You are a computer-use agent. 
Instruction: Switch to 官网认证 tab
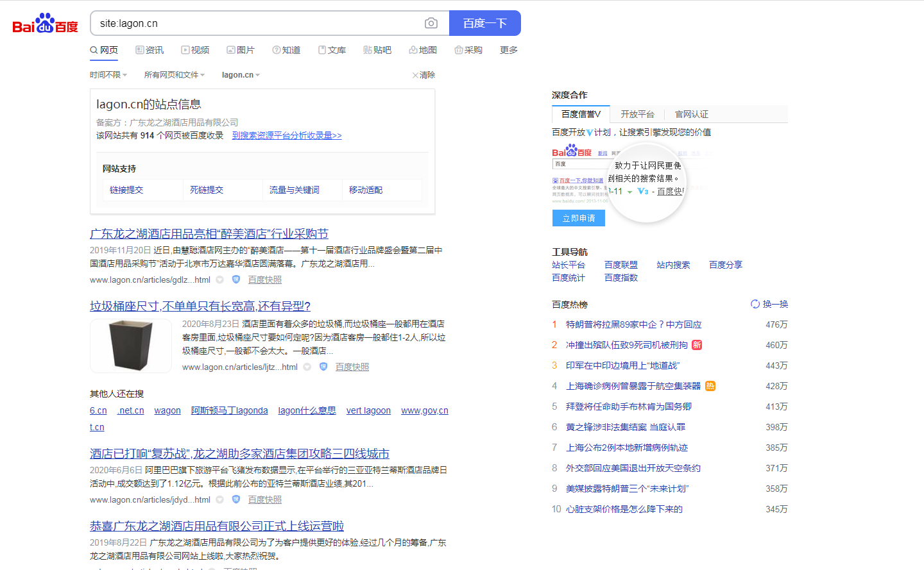tap(692, 114)
